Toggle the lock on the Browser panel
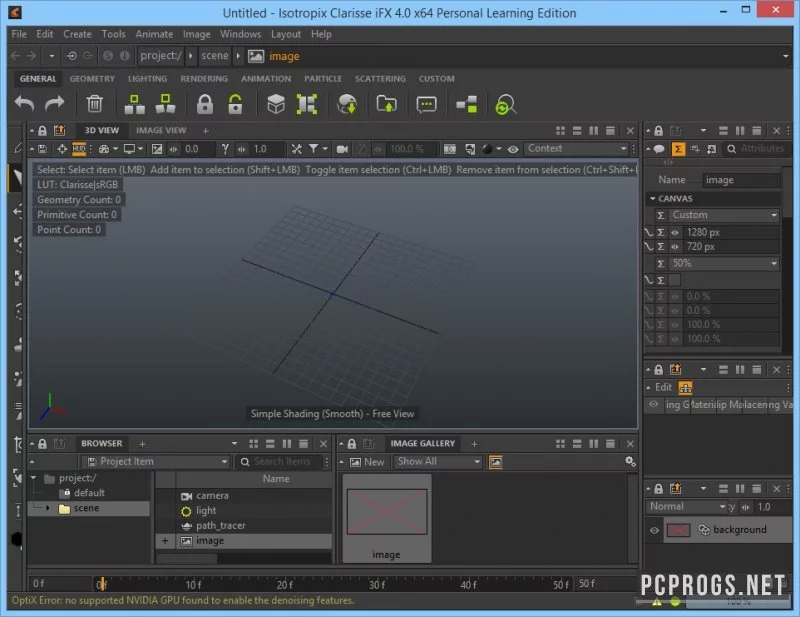Screen dimensions: 800x617 click(x=42, y=444)
